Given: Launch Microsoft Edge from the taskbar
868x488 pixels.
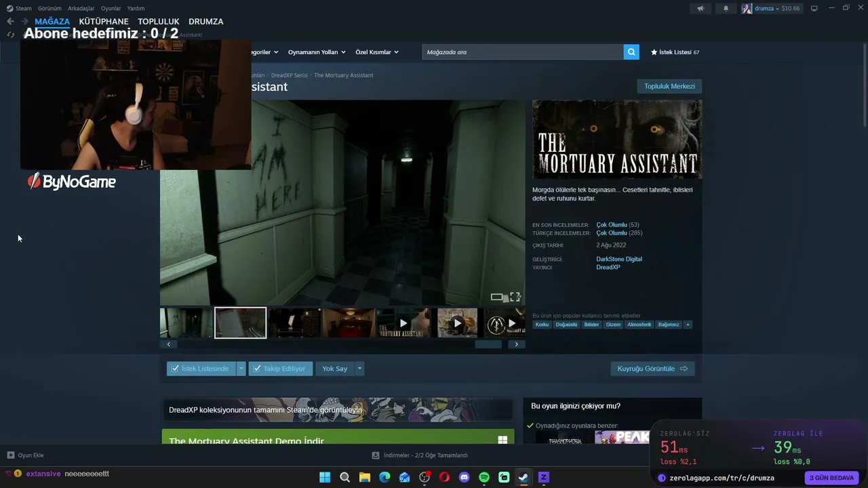Looking at the screenshot, I should [384, 477].
